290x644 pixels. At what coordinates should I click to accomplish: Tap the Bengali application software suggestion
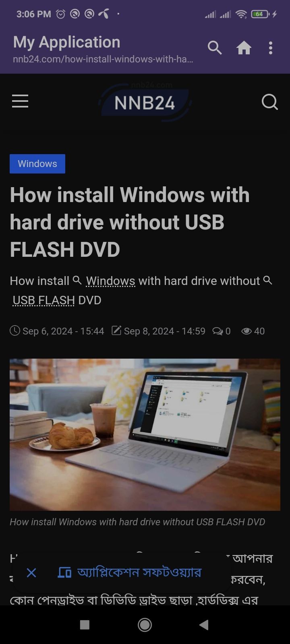pos(129,572)
